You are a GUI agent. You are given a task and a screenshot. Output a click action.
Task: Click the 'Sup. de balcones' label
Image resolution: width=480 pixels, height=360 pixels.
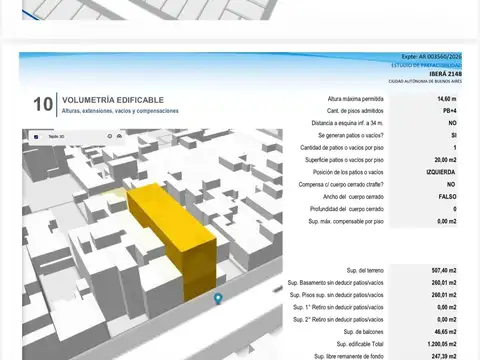363,332
